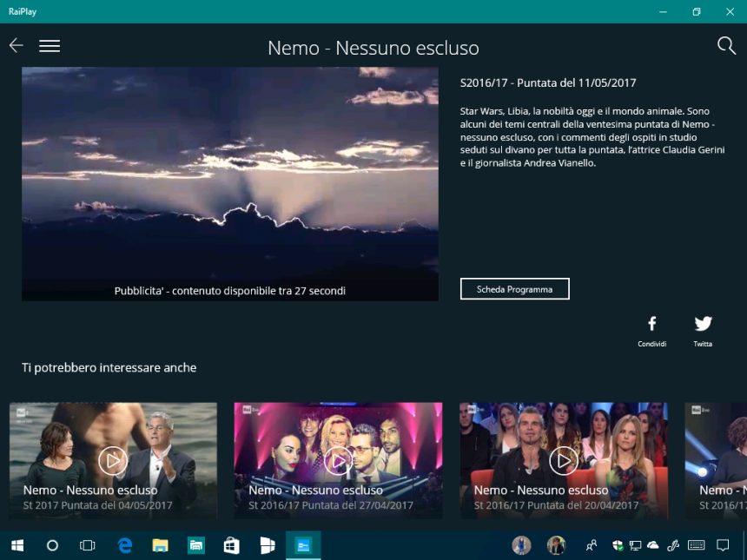Click the Scheda Programma button

click(514, 289)
